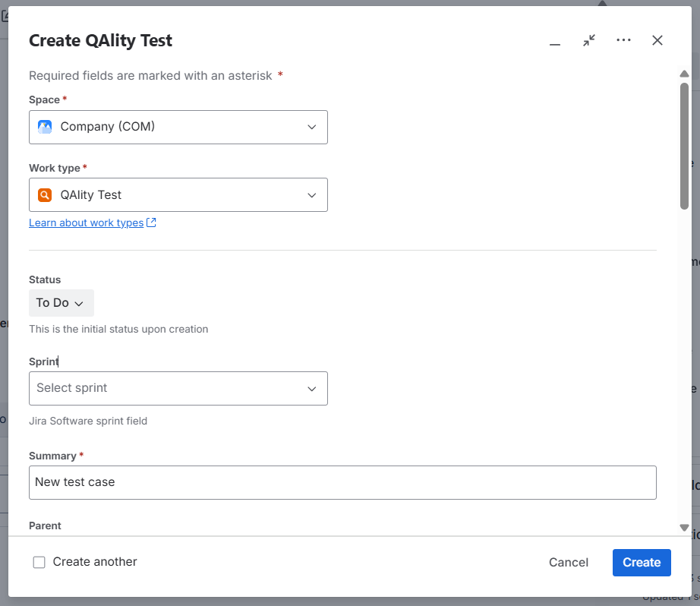The width and height of the screenshot is (700, 606).
Task: Open the Space dropdown Company (COM)
Action: pyautogui.click(x=178, y=128)
